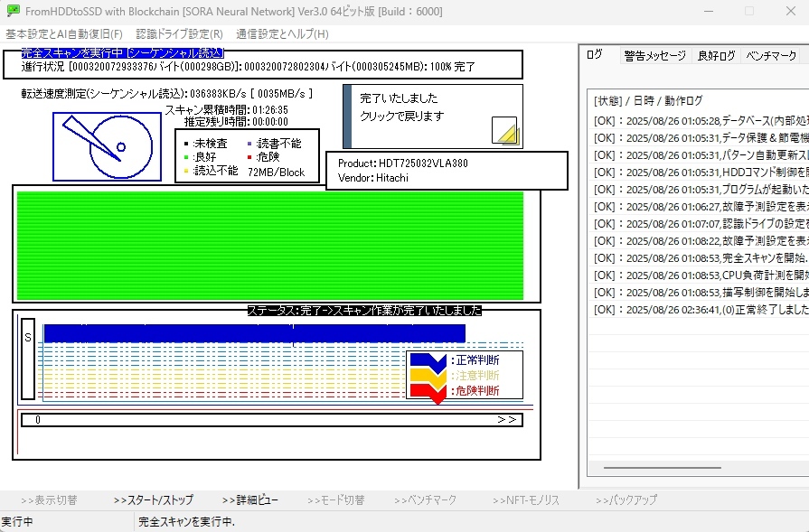
Task: Click the yellow 読込不能 legend swatch
Action: (186, 171)
